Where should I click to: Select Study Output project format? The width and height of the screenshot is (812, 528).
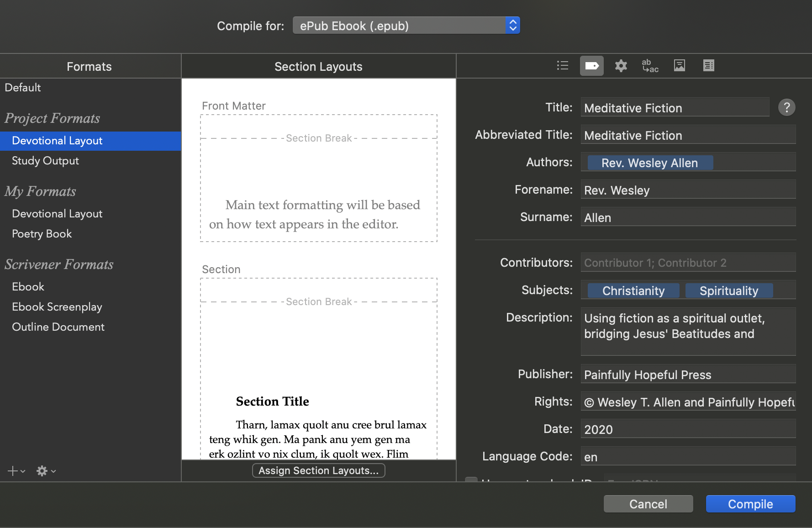coord(45,161)
